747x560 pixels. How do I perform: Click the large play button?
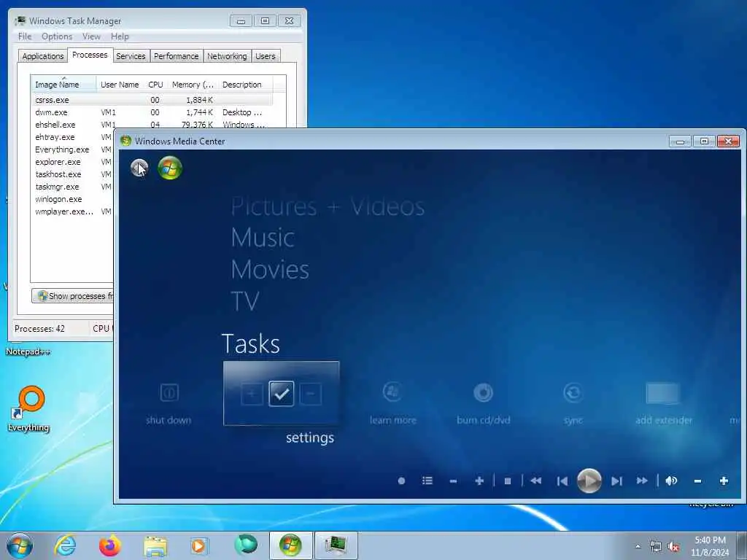click(589, 481)
